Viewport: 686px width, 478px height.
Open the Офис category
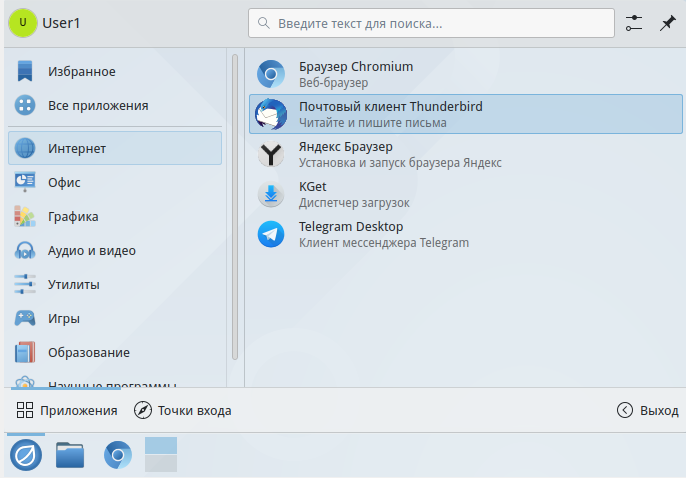[x=64, y=182]
